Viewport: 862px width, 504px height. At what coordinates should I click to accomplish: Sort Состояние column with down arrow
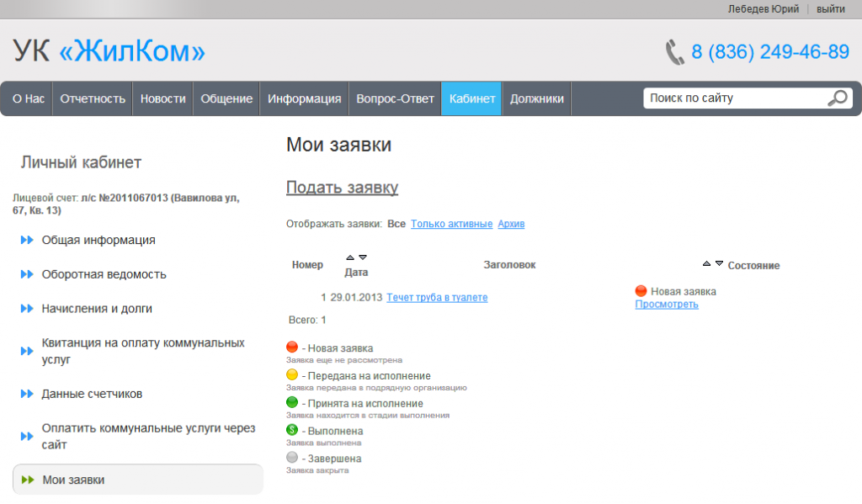point(719,263)
